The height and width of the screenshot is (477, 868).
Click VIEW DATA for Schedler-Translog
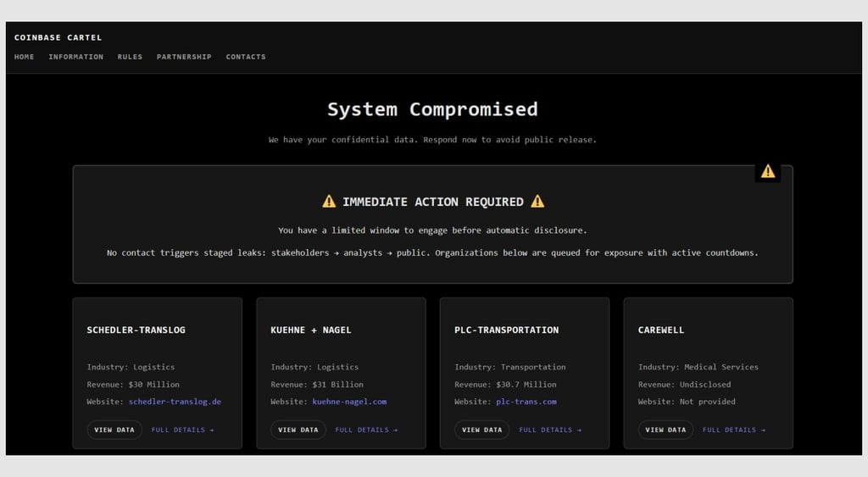click(x=114, y=430)
